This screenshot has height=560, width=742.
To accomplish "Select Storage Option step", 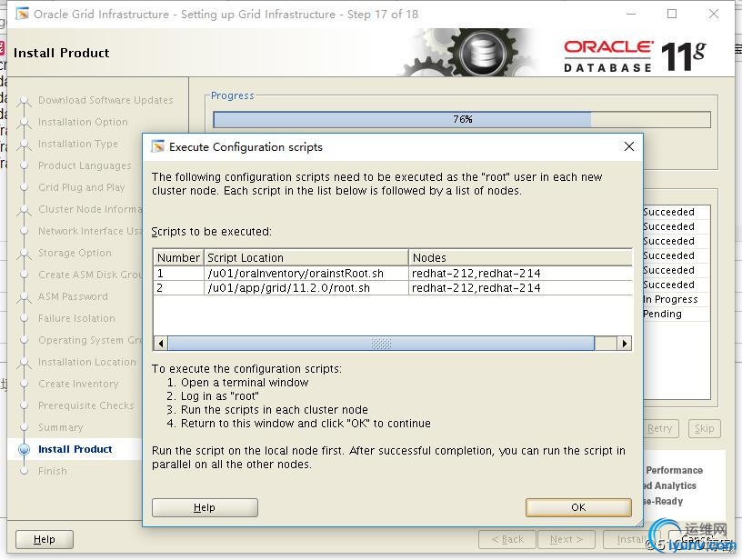I will [x=75, y=253].
